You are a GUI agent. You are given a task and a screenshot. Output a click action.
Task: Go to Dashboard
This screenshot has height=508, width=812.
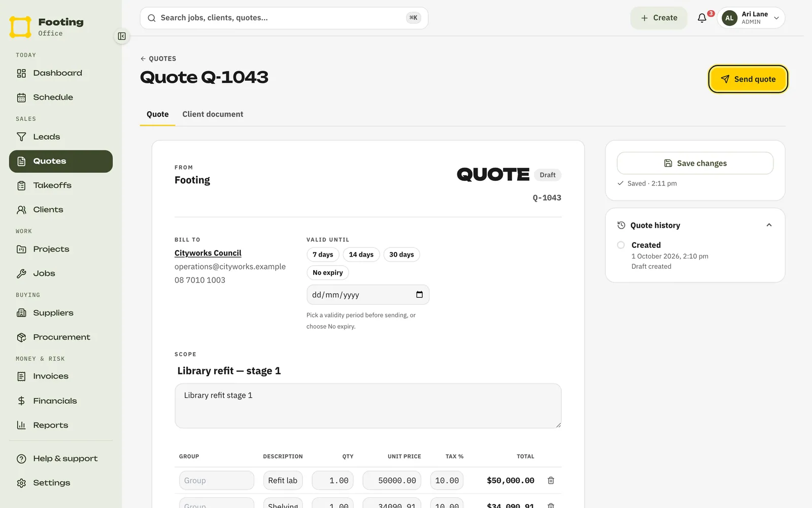(61, 73)
